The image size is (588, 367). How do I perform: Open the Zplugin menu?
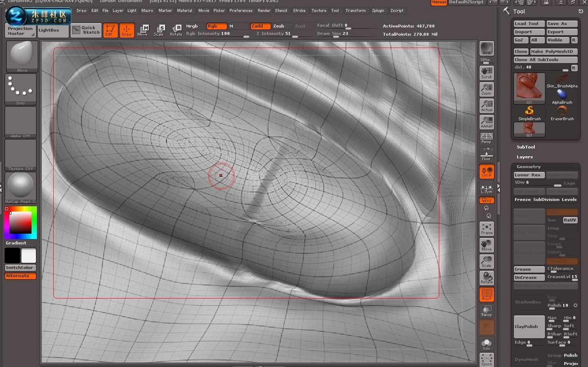[x=378, y=10]
